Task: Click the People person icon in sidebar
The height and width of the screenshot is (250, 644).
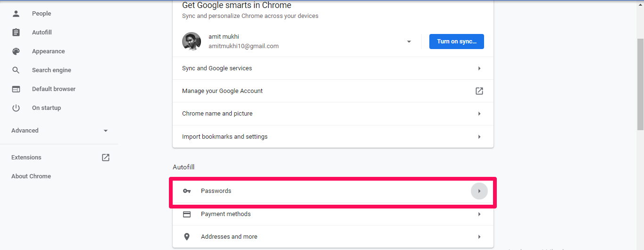Action: [x=16, y=14]
